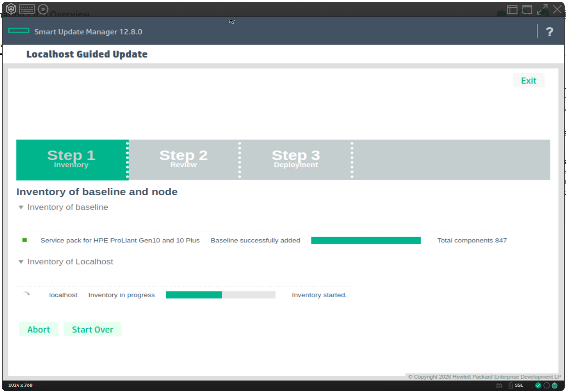Click the empty UID circle indicator
Image resolution: width=566 pixels, height=392 pixels.
(x=547, y=385)
